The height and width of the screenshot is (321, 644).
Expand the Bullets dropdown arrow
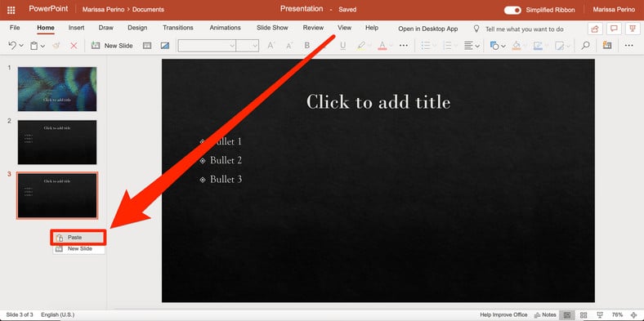click(x=434, y=46)
